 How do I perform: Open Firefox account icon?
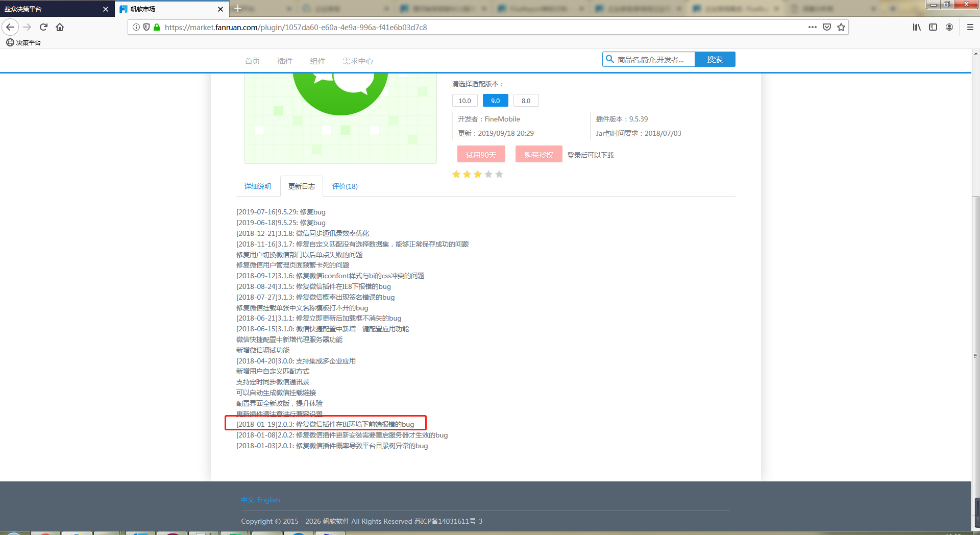pos(949,27)
